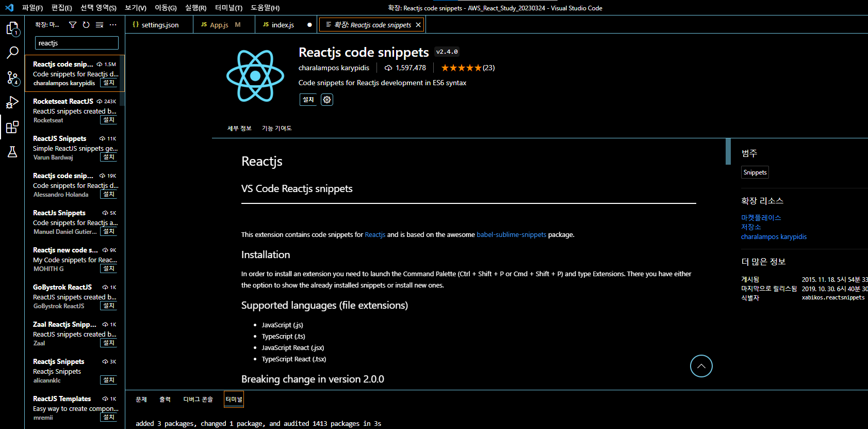Clear extensions search results icon
Screen dimensions: 868x429
pyautogui.click(x=100, y=25)
